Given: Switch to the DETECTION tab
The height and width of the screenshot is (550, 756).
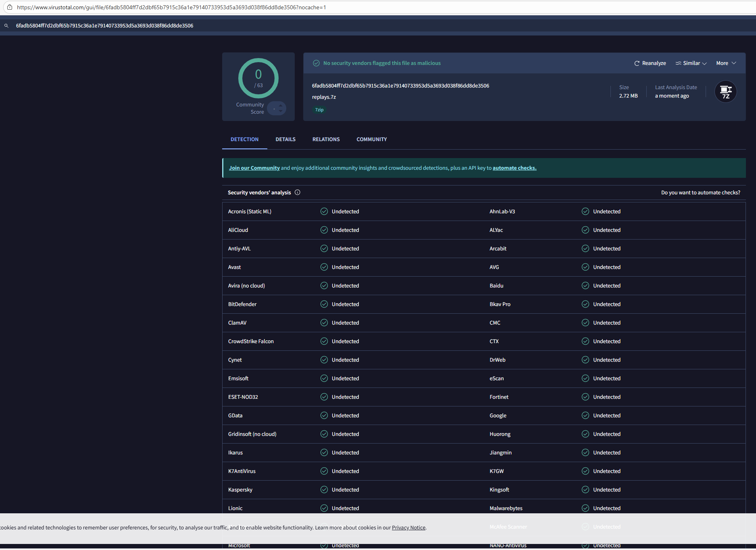Looking at the screenshot, I should [245, 139].
